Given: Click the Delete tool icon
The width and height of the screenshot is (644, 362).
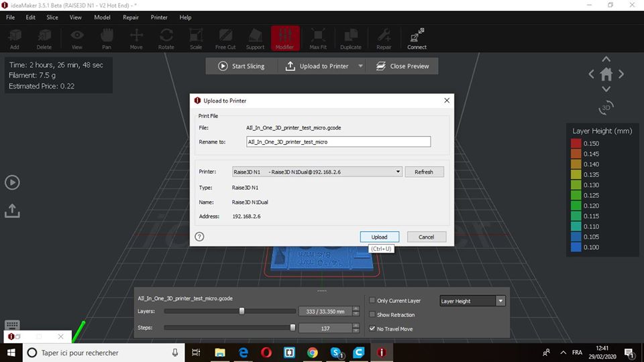Looking at the screenshot, I should pyautogui.click(x=44, y=39).
